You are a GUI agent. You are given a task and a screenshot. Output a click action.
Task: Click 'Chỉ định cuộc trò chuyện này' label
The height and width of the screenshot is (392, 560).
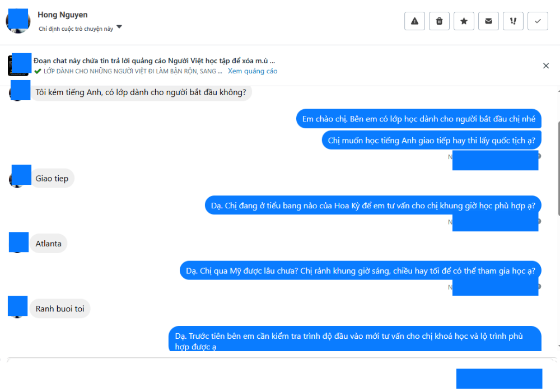[x=76, y=29]
